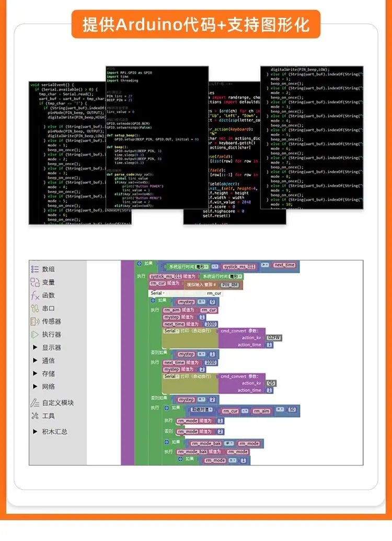392x541 pixels.
Task: Click the action_time value in the DZFW block
Action: [x=269, y=344]
